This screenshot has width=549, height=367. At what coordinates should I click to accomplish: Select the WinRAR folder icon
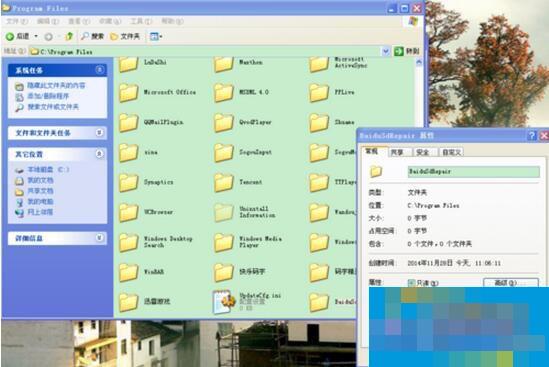click(x=128, y=272)
